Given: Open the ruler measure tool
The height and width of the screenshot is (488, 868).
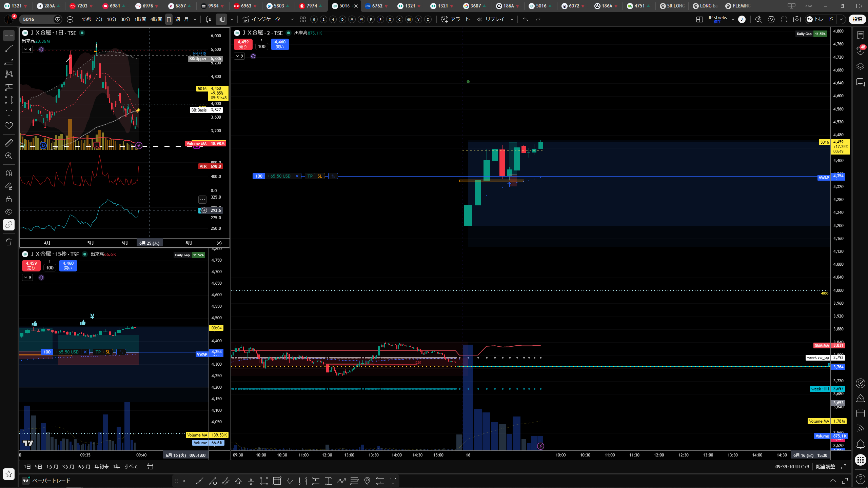Looking at the screenshot, I should point(9,143).
